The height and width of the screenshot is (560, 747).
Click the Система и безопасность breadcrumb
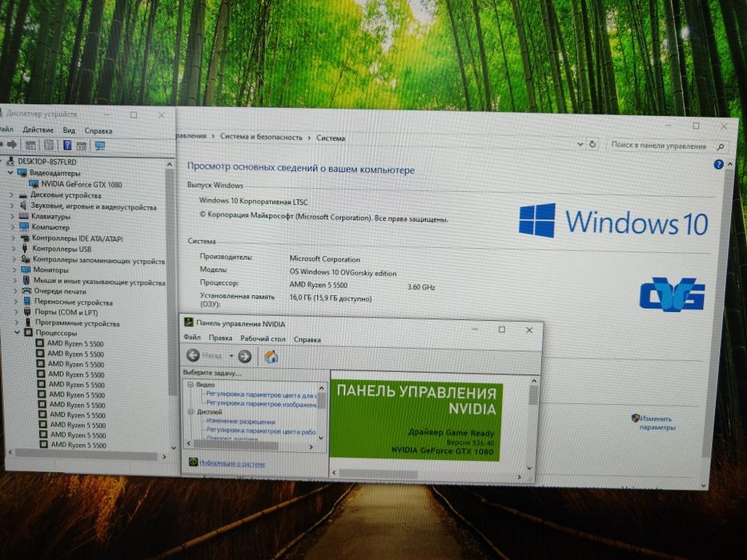point(261,137)
